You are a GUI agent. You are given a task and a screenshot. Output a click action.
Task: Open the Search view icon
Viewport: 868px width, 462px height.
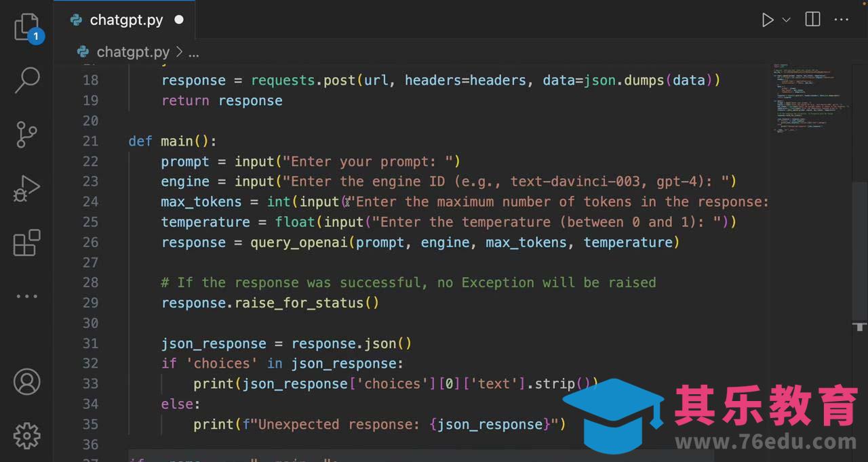click(x=27, y=80)
